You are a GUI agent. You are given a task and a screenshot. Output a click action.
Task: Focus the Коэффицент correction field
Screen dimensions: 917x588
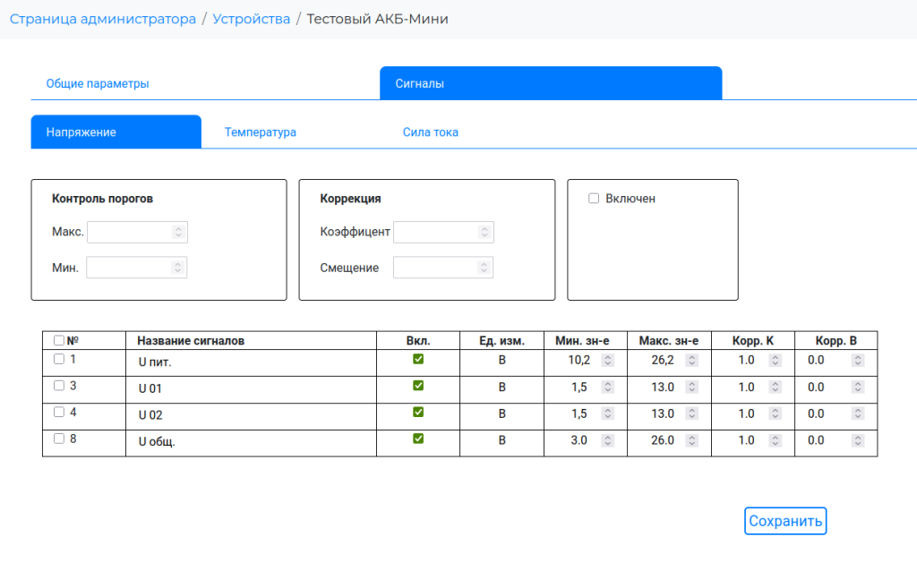point(444,232)
